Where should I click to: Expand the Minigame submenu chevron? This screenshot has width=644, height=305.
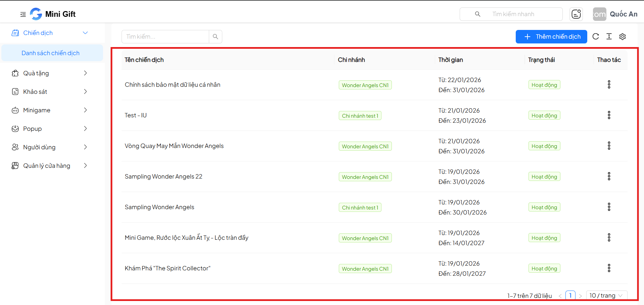click(x=85, y=110)
